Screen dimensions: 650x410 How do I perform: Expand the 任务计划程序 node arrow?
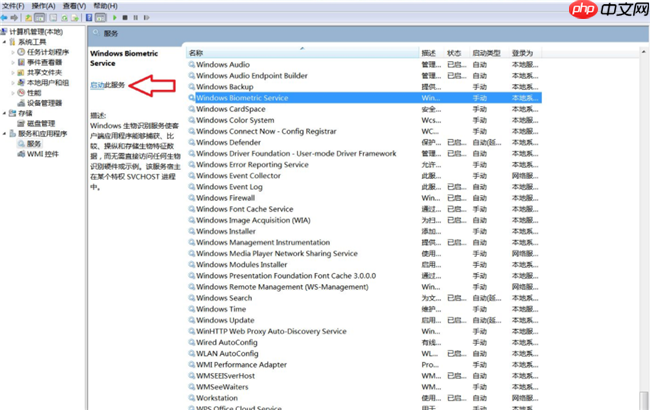pyautogui.click(x=13, y=52)
